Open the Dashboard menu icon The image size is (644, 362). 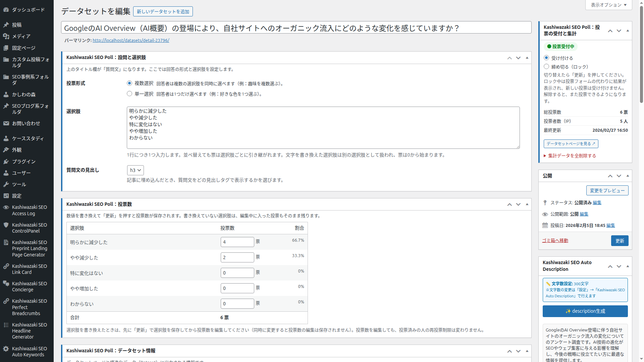coord(6,10)
